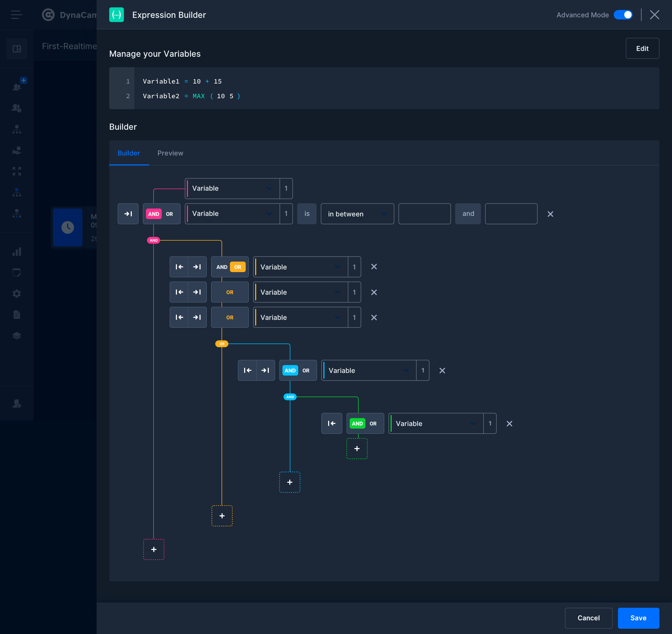This screenshot has height=634, width=672.
Task: Add a condition with the yellow plus box
Action: [222, 516]
